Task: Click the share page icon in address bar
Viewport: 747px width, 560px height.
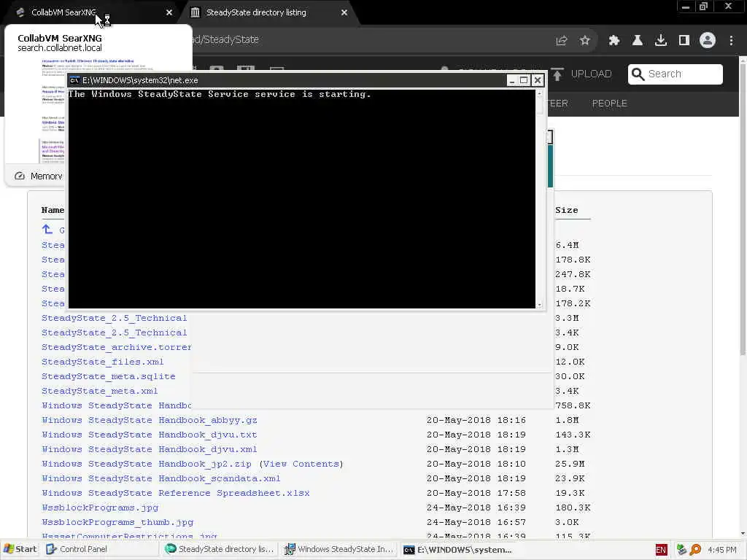Action: pyautogui.click(x=562, y=41)
